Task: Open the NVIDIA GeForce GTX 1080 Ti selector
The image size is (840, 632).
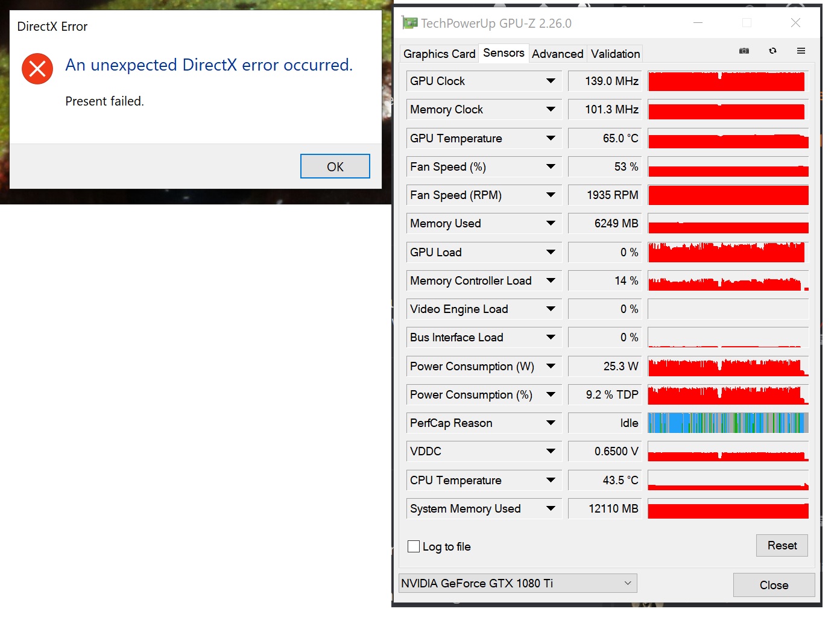Action: point(518,583)
